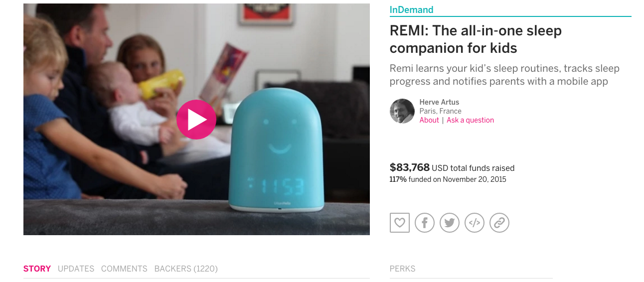Click the Herve Artus name
The height and width of the screenshot is (282, 644).
pyautogui.click(x=440, y=102)
